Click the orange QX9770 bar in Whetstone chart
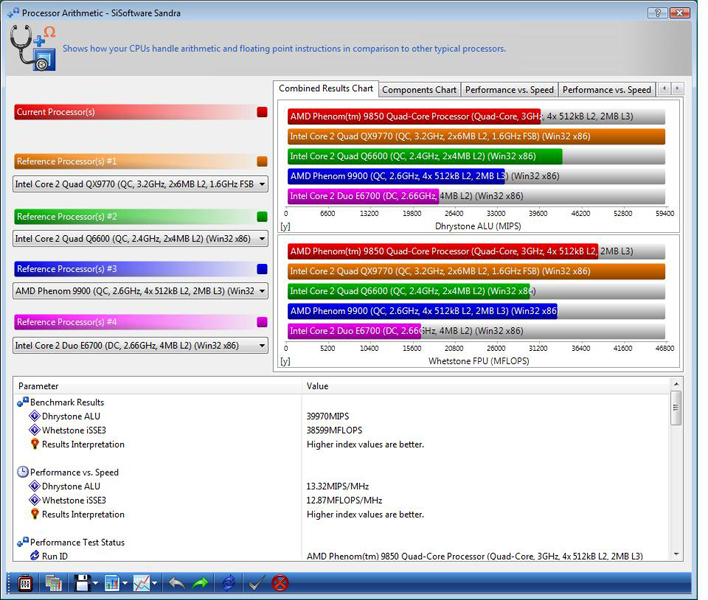Image resolution: width=708 pixels, height=600 pixels. pos(476,271)
